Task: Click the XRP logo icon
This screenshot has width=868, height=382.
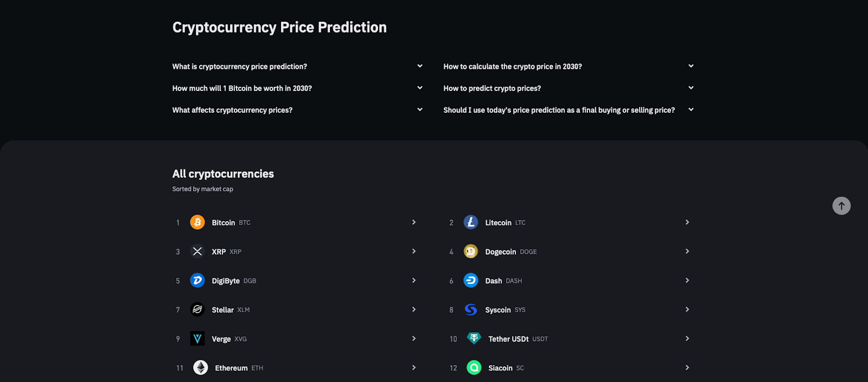Action: [x=197, y=251]
